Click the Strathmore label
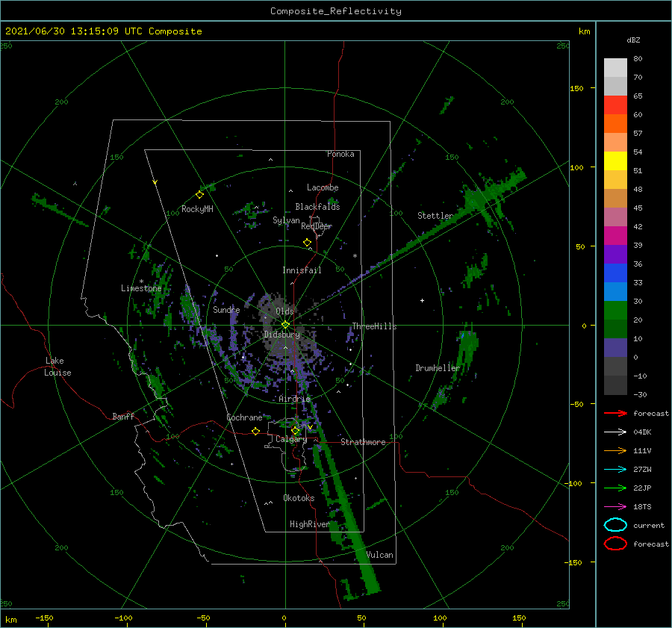The image size is (672, 628). [x=363, y=442]
